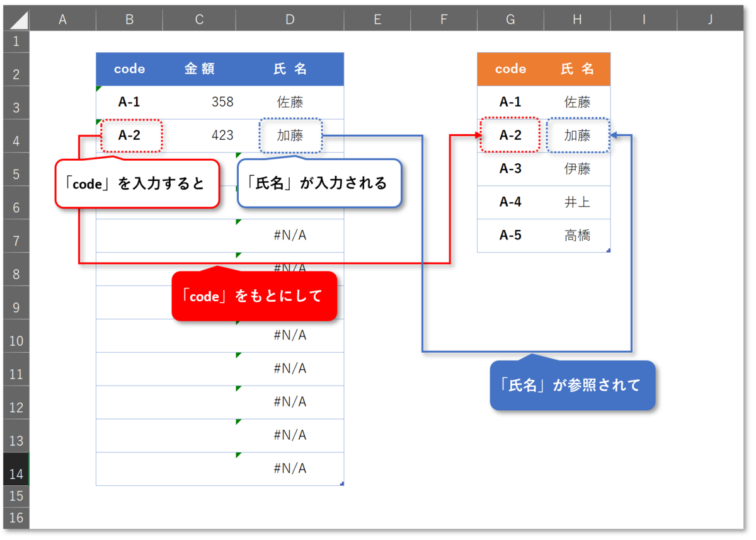Select row 12 header
The image size is (756, 540).
tap(16, 403)
